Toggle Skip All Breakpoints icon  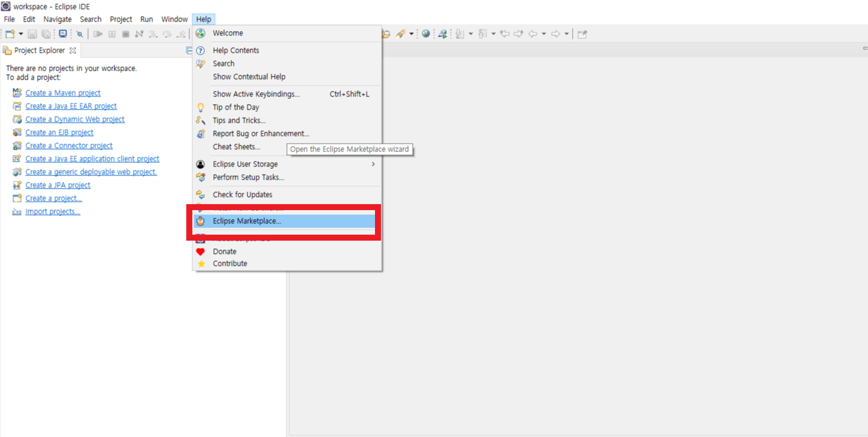79,34
